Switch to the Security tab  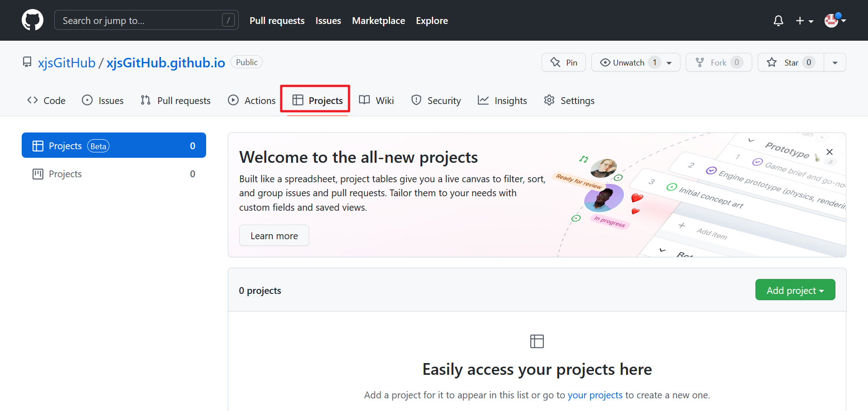[436, 100]
